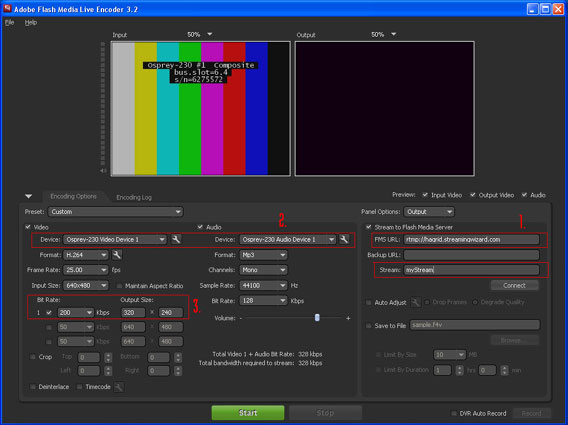Image resolution: width=568 pixels, height=425 pixels.
Task: Enable Auto Adjust checkbox
Action: [x=368, y=302]
